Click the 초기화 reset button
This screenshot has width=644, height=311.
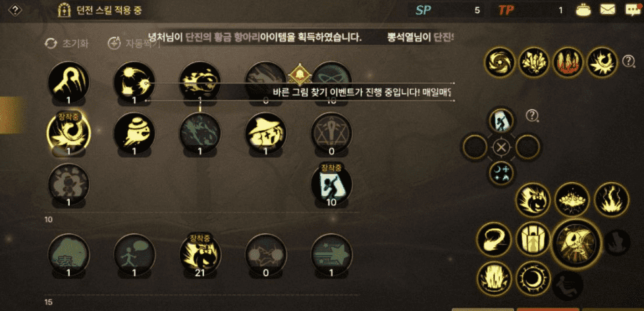coord(66,43)
